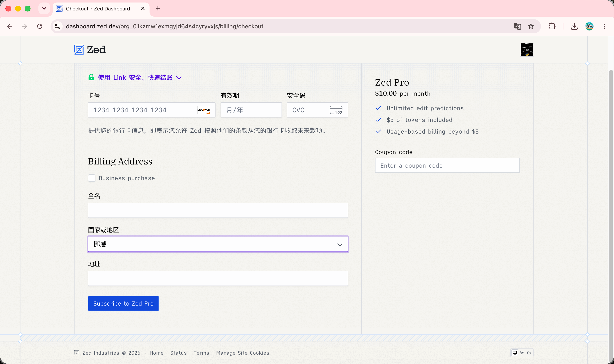Open the browser downloads icon
This screenshot has width=614, height=364.
574,26
